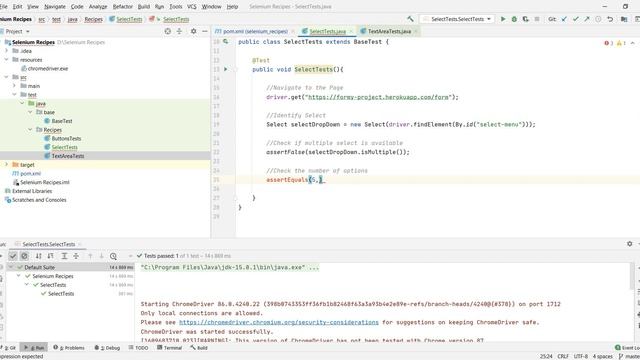Viewport: 640px width, 360px height.
Task: Open the Navigate menu
Action: click(x=55, y=7)
